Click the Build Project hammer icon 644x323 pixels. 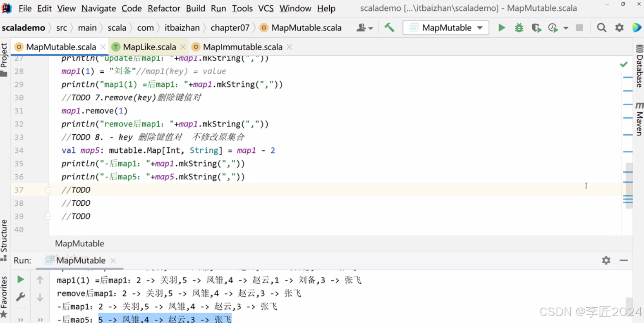tap(389, 28)
